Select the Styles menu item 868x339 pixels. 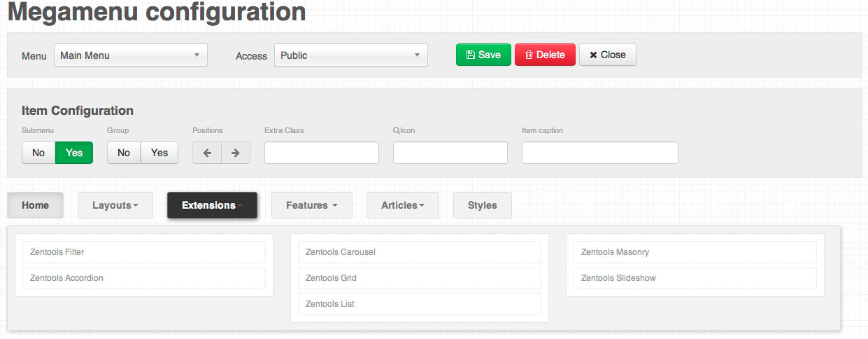[483, 205]
